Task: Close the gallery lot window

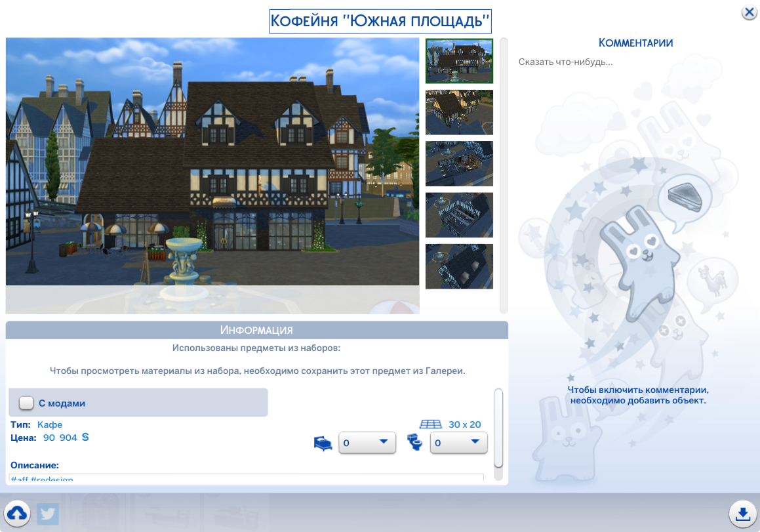Action: pos(749,12)
